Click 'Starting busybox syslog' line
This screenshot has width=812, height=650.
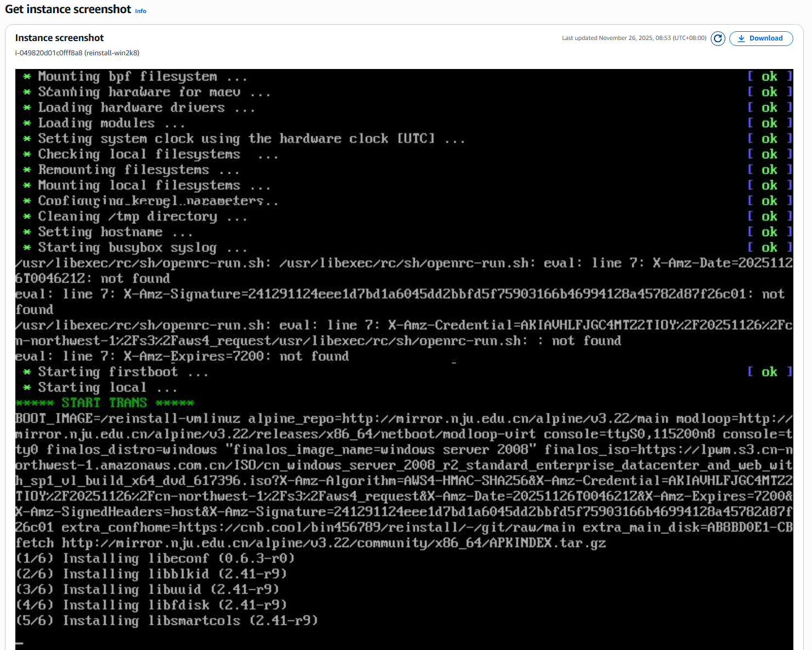[x=135, y=248]
